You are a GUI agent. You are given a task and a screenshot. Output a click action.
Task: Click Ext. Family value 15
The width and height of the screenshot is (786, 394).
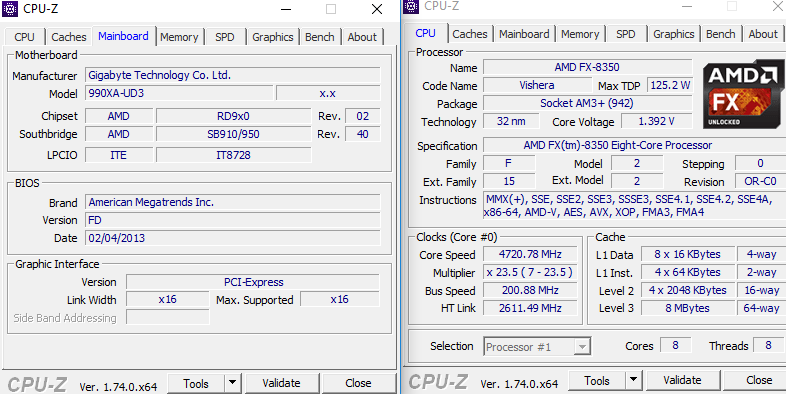click(509, 181)
